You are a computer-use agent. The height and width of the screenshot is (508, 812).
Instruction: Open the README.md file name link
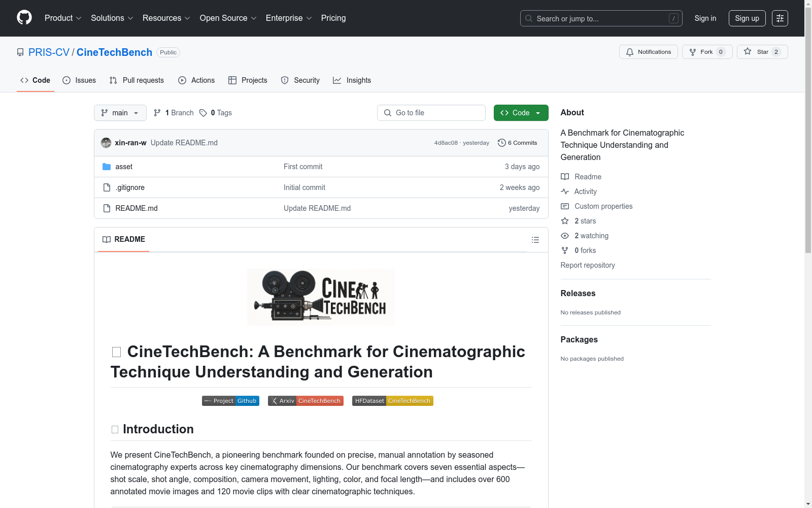pos(137,208)
